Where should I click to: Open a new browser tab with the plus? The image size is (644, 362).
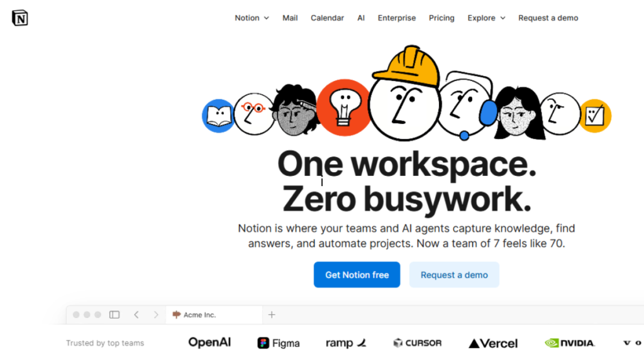[272, 314]
